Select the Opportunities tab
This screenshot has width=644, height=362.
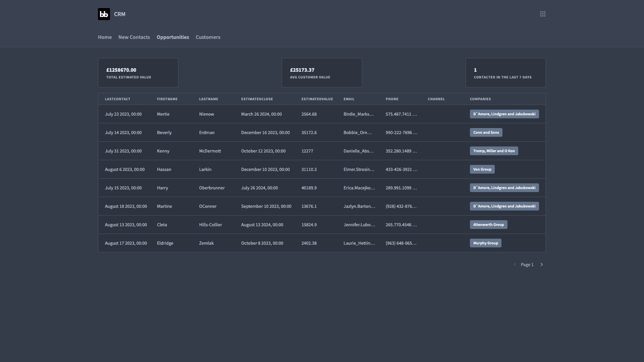point(173,37)
